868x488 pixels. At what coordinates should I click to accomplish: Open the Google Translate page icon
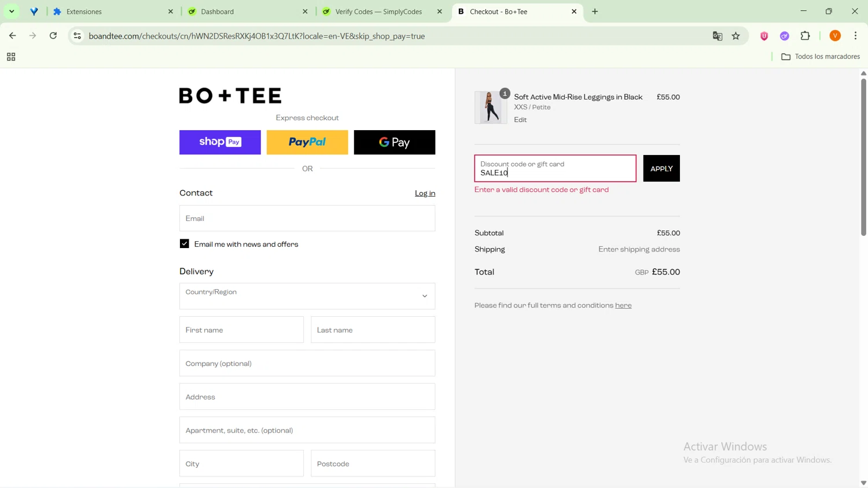(718, 36)
